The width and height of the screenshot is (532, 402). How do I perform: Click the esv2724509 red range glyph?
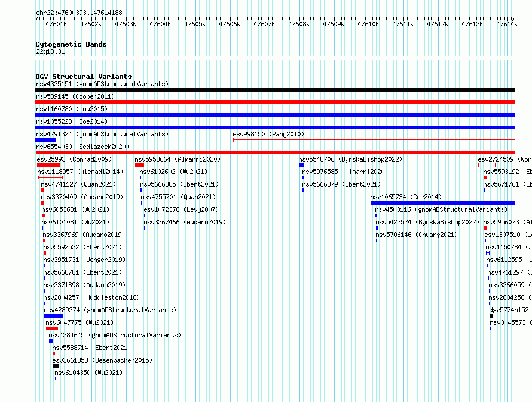point(487,165)
